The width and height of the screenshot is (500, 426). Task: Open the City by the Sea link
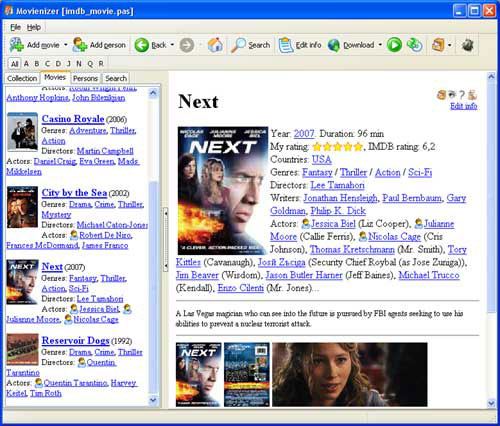coord(74,193)
